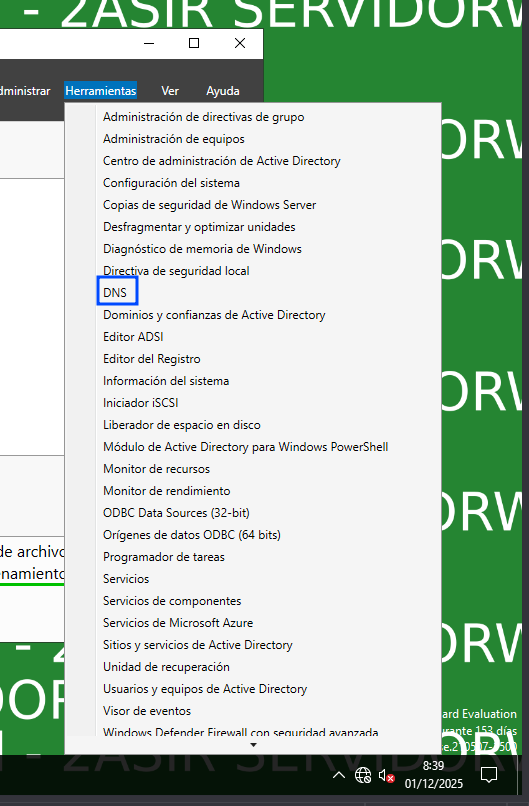Open Usuarios y equipos de Active Directory
This screenshot has width=529, height=806.
[205, 689]
